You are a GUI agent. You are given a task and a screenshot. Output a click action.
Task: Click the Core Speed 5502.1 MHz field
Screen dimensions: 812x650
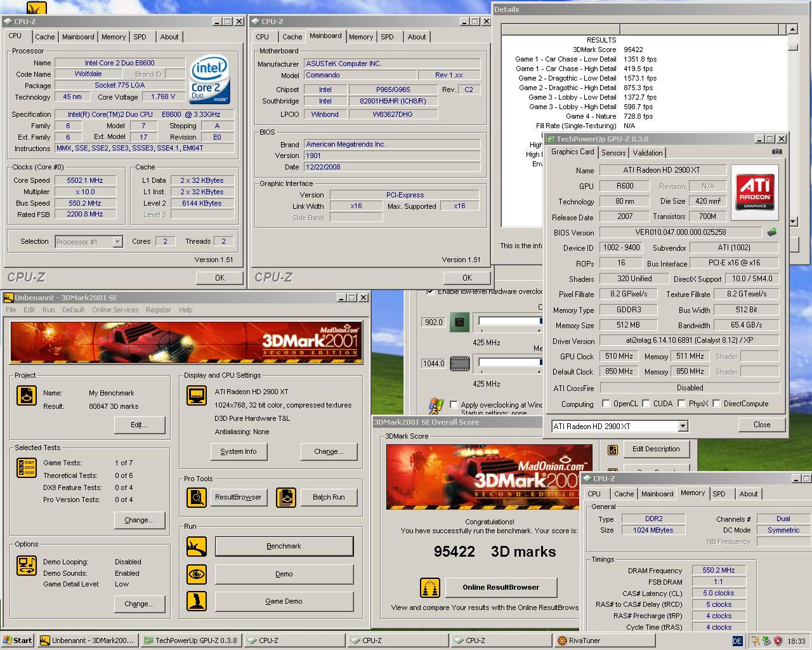coord(85,180)
